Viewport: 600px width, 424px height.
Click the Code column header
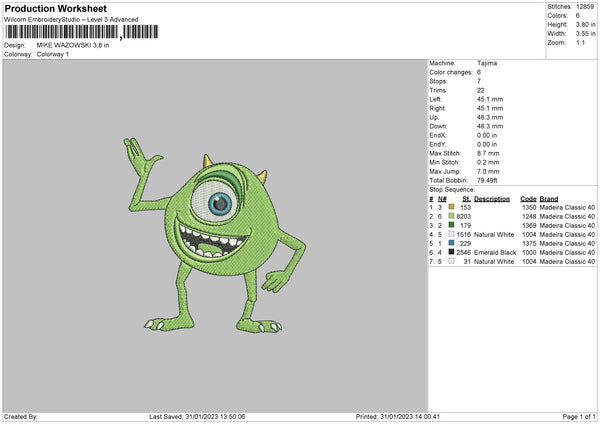point(528,198)
